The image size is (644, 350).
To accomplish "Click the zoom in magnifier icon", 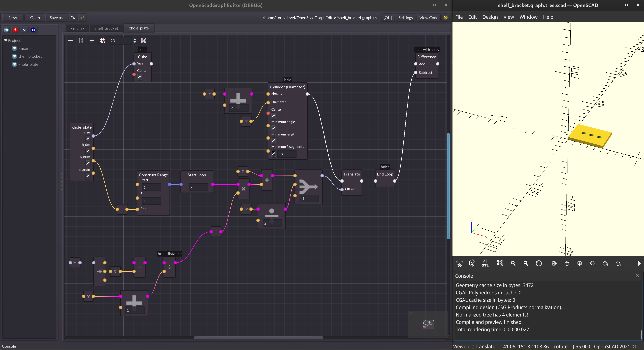I will [x=513, y=263].
